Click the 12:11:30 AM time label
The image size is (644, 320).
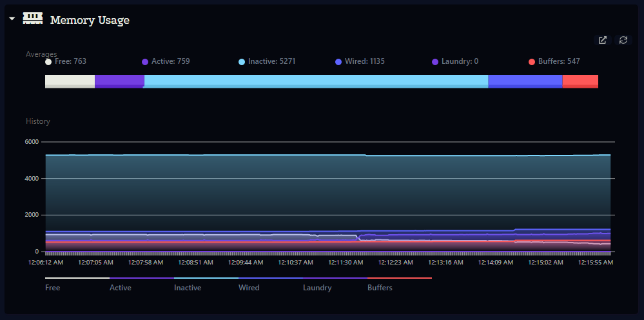[346, 263]
